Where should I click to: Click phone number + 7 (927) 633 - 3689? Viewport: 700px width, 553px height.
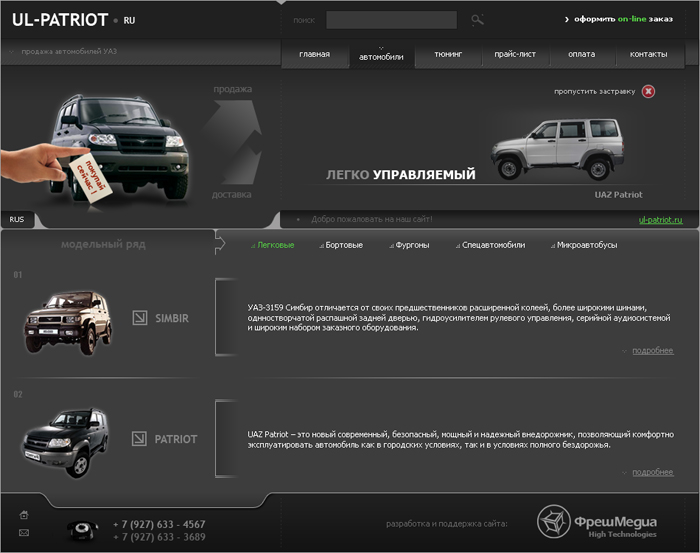tap(159, 537)
